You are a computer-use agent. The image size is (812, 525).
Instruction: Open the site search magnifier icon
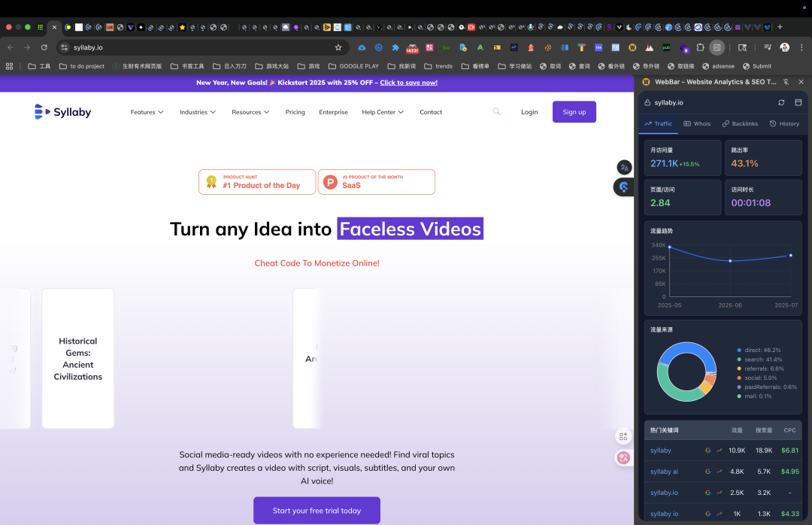point(496,111)
